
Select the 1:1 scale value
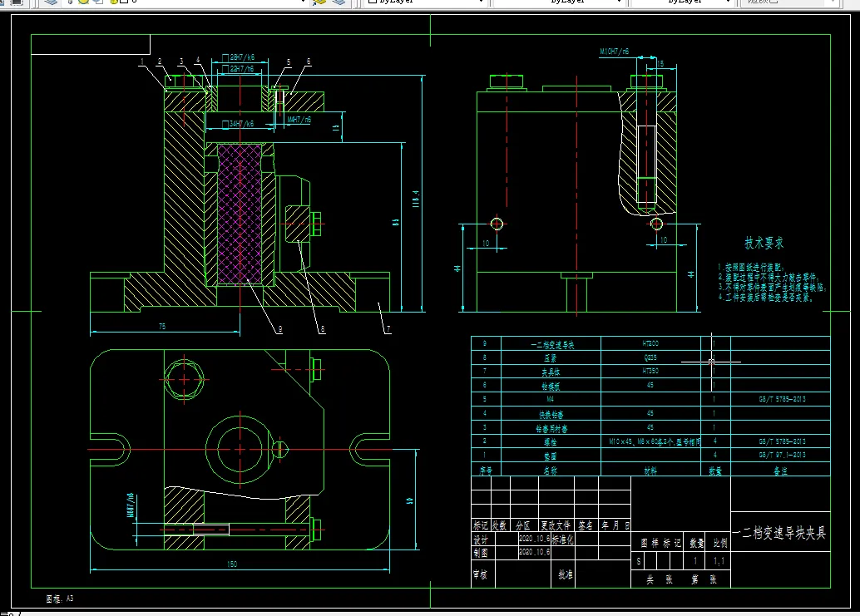click(x=719, y=561)
